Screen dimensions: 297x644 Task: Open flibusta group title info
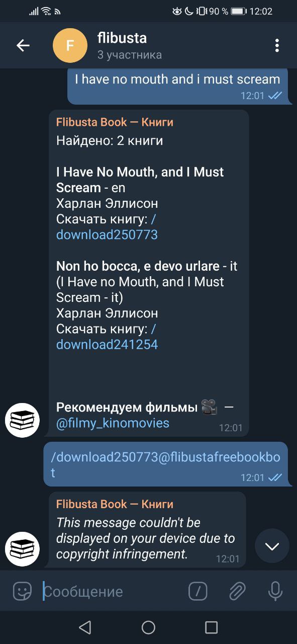click(x=122, y=37)
